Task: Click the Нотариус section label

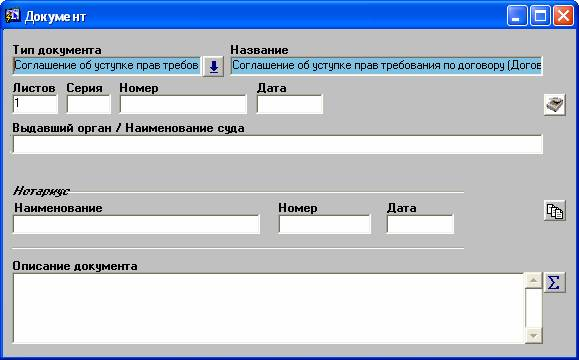Action: (41, 191)
